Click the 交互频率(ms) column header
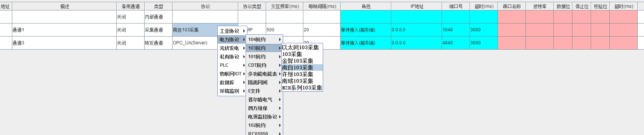Screen dimensions: 644x135 [285, 6]
